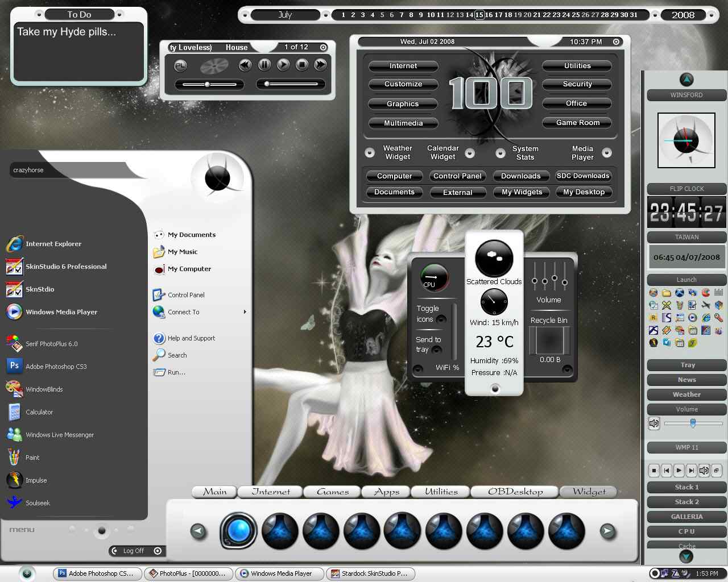Click the weather widget bottom knob
Image resolution: width=728 pixels, height=582 pixels.
495,389
